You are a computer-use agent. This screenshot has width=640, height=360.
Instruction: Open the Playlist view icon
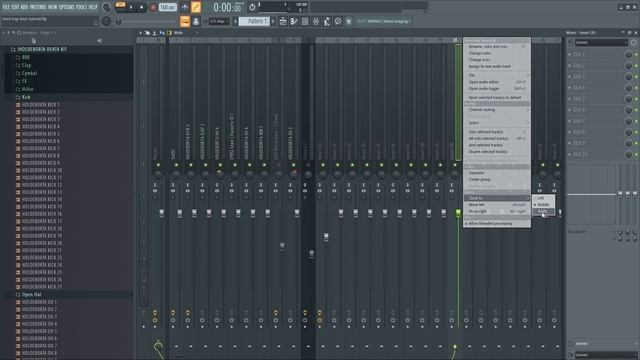283,21
